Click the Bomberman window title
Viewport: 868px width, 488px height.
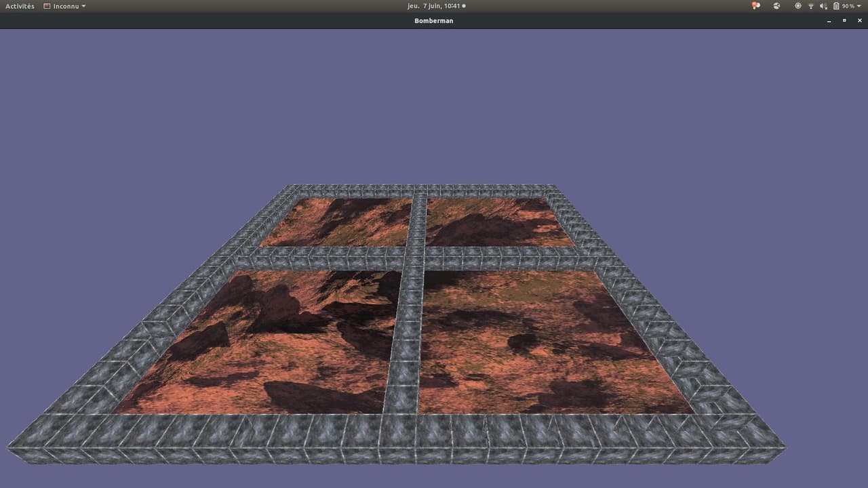(434, 21)
